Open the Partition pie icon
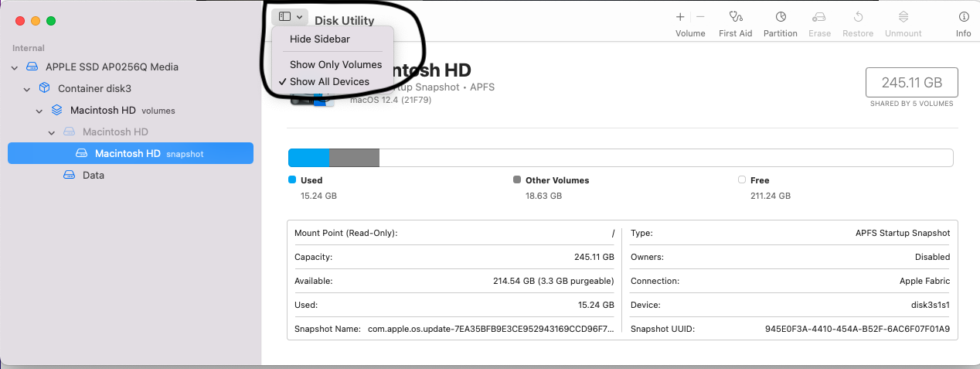The width and height of the screenshot is (980, 369). (x=781, y=16)
